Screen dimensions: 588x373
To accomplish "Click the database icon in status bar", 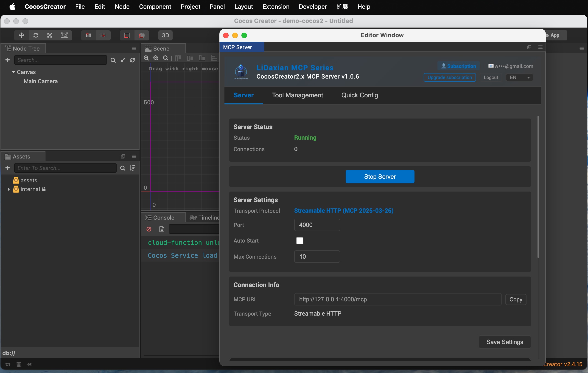I will (x=19, y=364).
